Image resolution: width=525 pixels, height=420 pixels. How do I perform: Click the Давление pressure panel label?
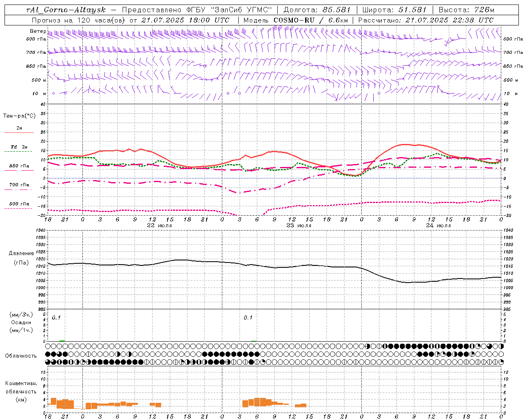click(21, 253)
